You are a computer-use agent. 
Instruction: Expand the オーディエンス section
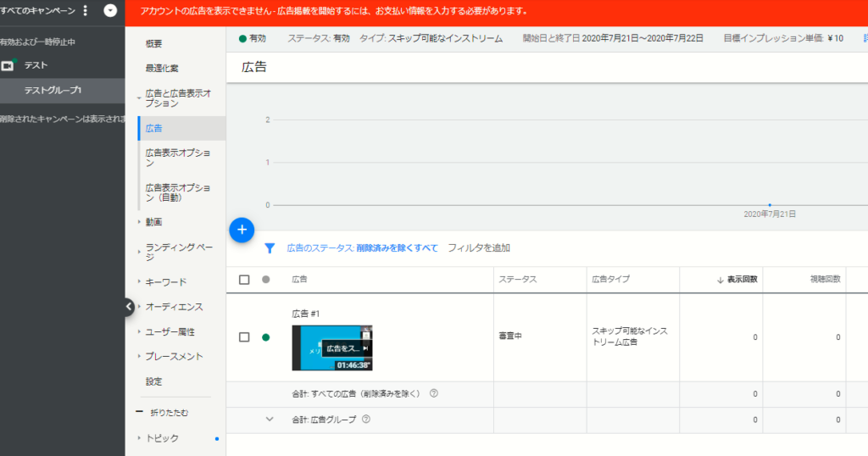[x=139, y=307]
